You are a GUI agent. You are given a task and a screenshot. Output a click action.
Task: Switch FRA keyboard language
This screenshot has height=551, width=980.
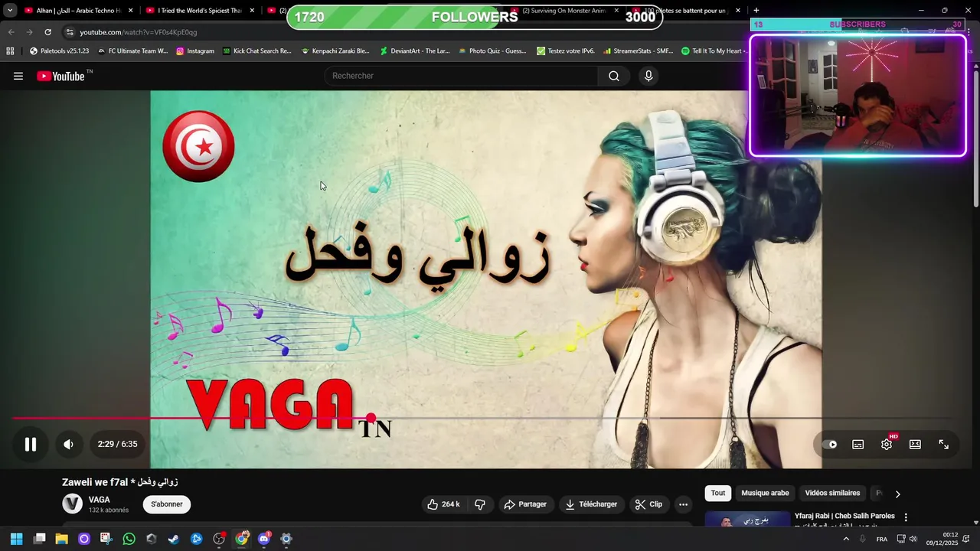tap(882, 539)
